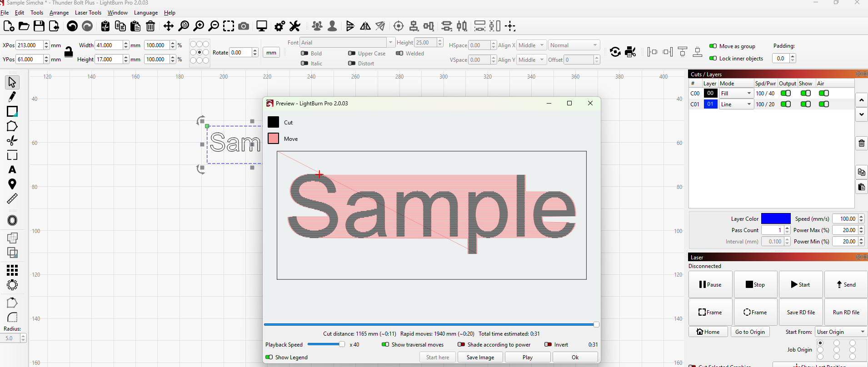The width and height of the screenshot is (868, 367).
Task: Delete selection with trash icon in toolbar
Action: click(x=150, y=26)
